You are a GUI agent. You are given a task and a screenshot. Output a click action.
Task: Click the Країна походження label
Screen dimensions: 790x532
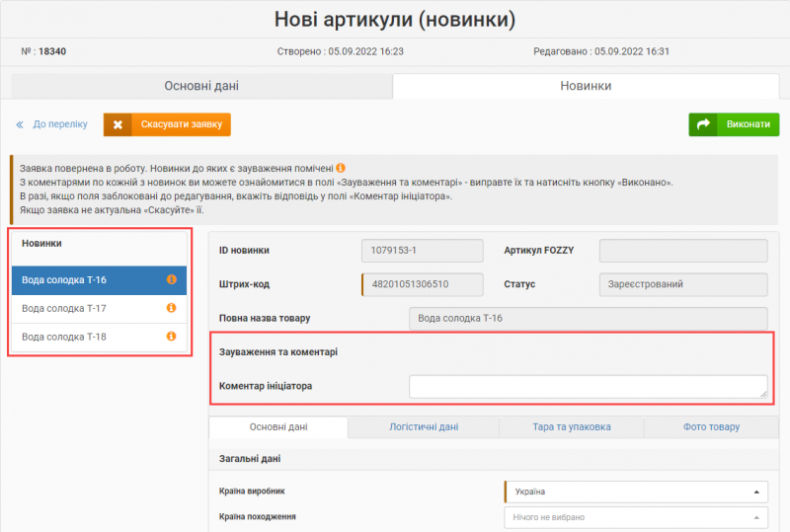258,517
